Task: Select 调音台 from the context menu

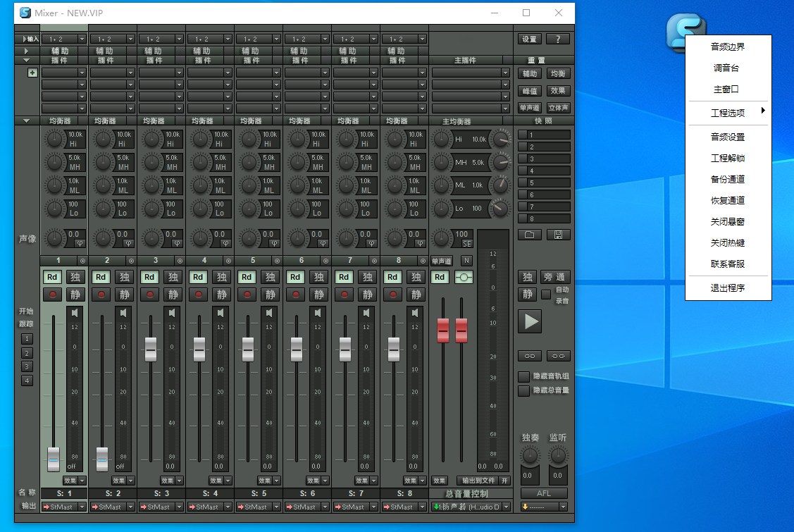Action: click(728, 68)
